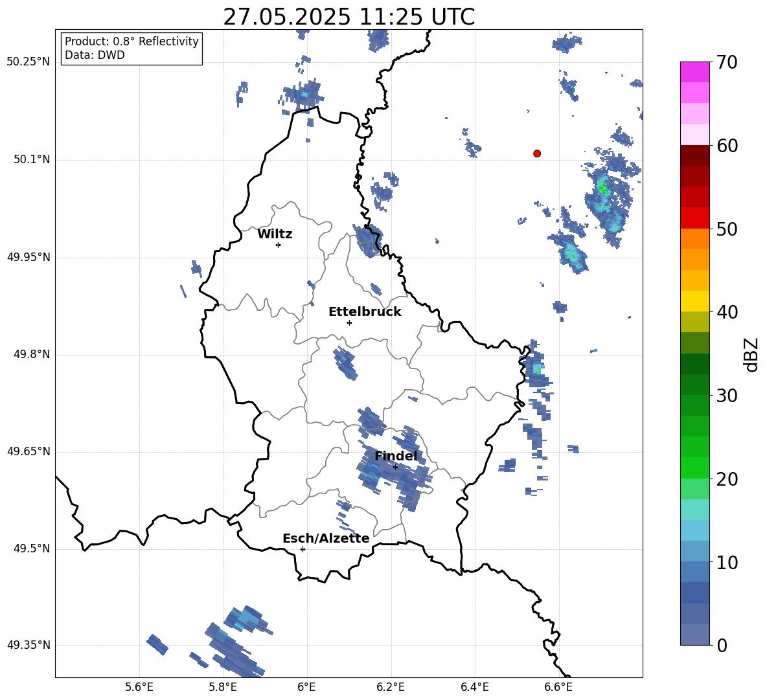The width and height of the screenshot is (767, 700).
Task: Click the magenta top colorbar segment
Action: (694, 72)
